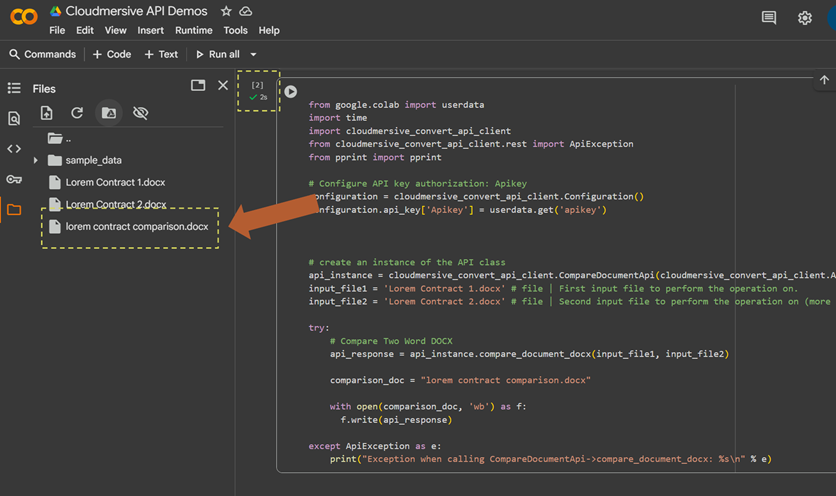Click the notebook title Cloudmersive API Demos

[136, 11]
